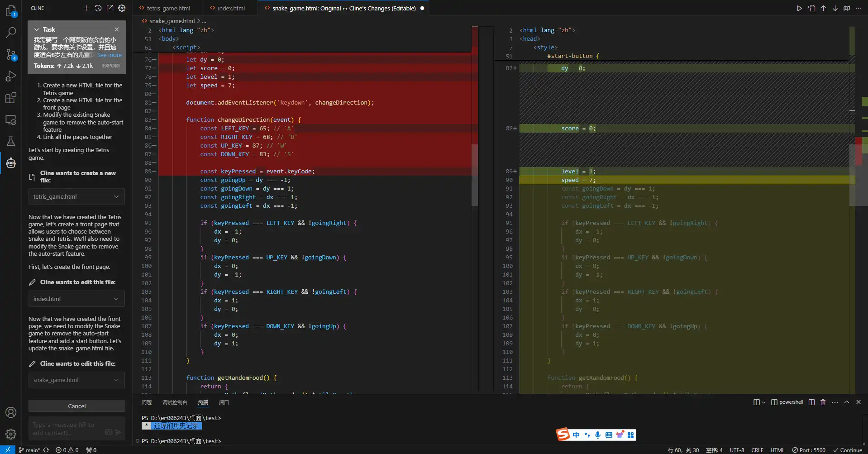Viewport: 868px width, 454px height.
Task: Click See more link in task description
Action: 110,55
